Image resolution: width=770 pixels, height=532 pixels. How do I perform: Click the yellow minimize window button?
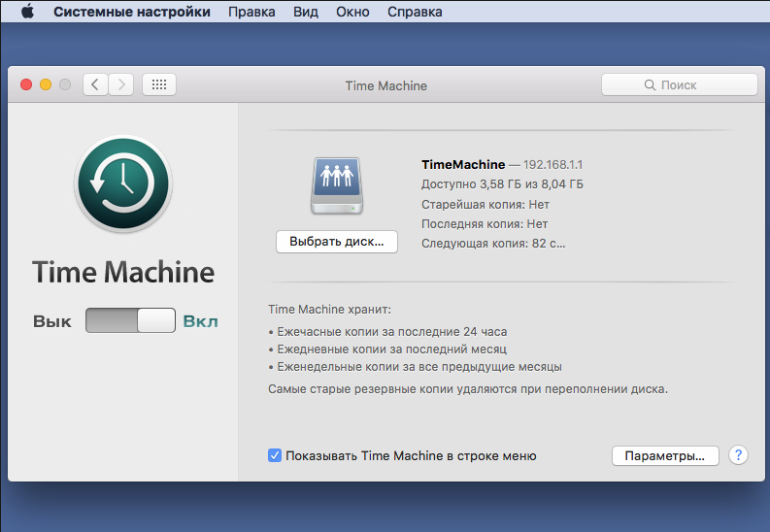tap(46, 85)
